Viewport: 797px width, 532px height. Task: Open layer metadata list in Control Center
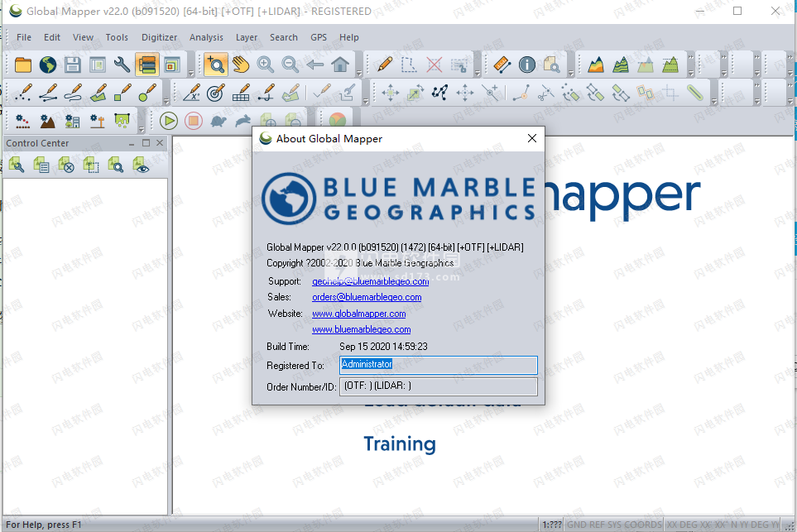tap(41, 165)
